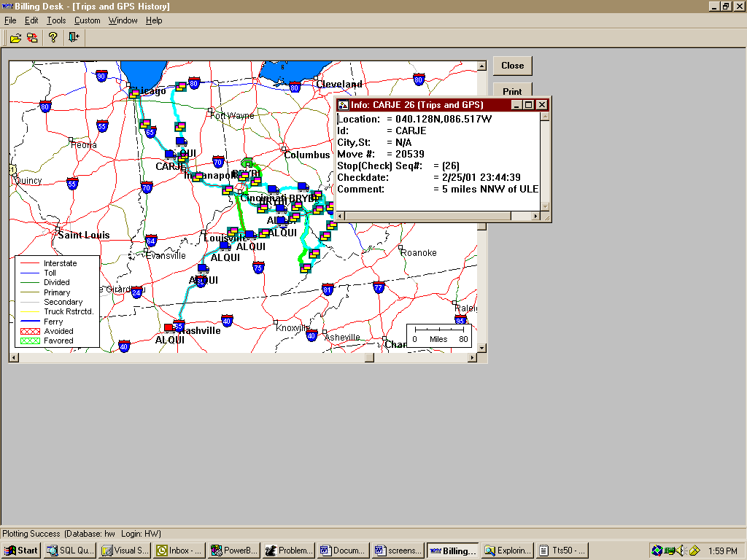Open the Tools menu
Viewport: 747px width, 560px height.
pos(56,20)
